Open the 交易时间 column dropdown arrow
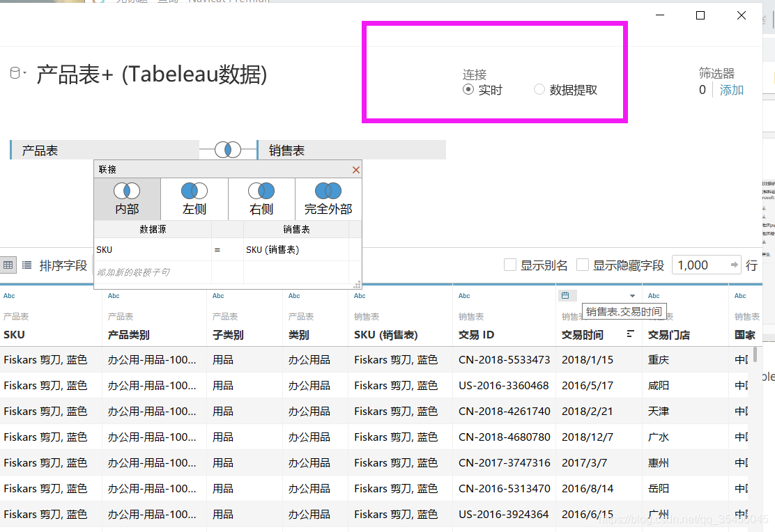Screen dimensions: 775x532 click(x=632, y=296)
